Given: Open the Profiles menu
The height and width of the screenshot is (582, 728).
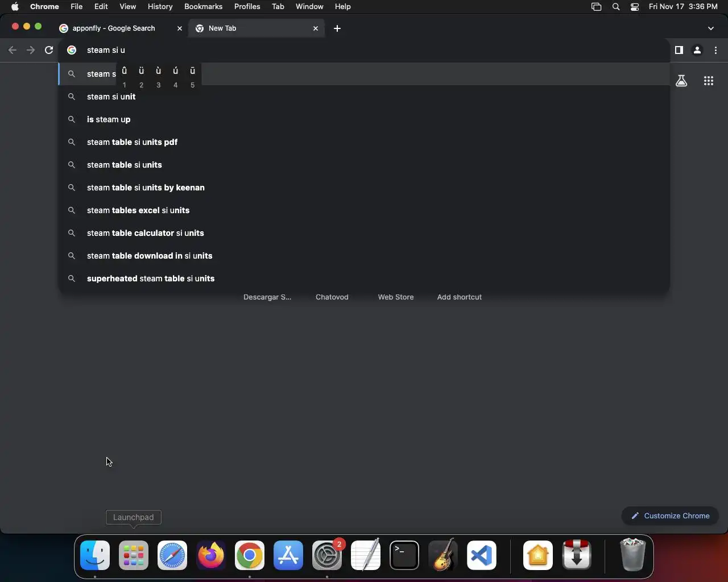Looking at the screenshot, I should pos(247,7).
